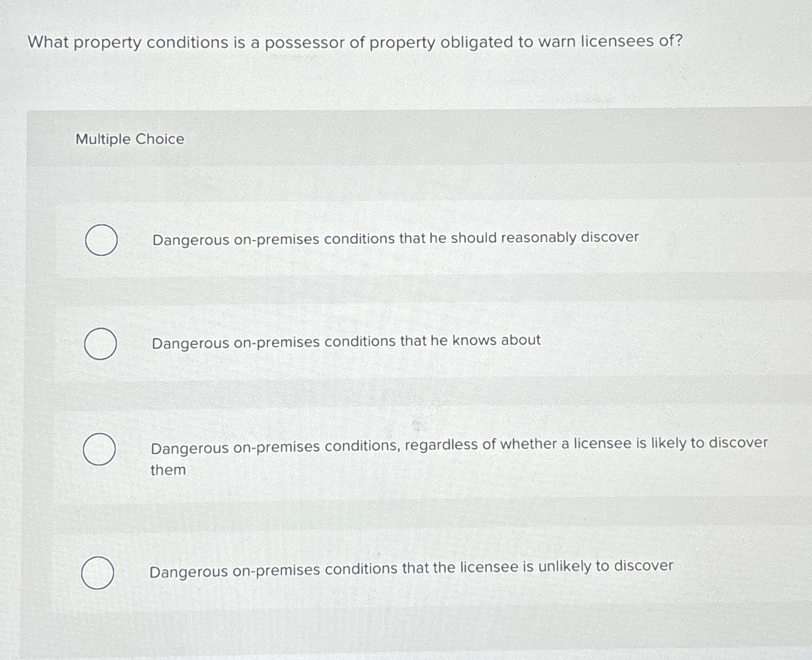
Task: Click the answer 'Dangerous on-premises conditions that he knows about'
Action: point(345,340)
